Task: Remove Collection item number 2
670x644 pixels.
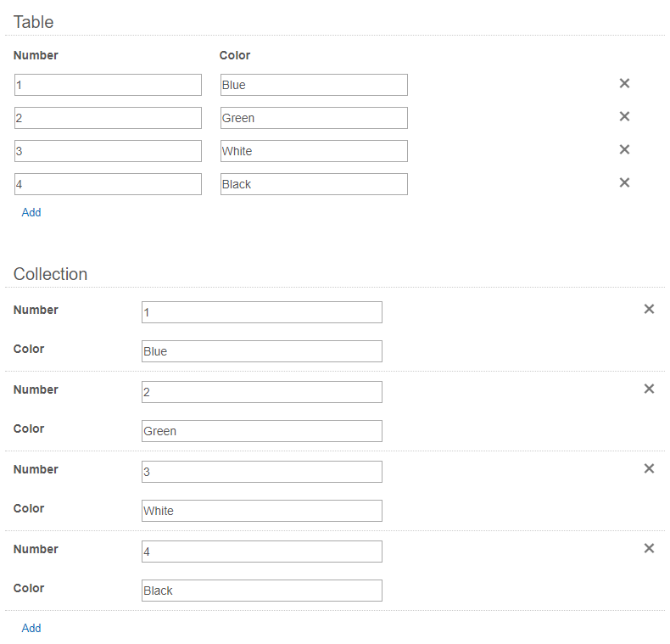Action: (x=649, y=389)
